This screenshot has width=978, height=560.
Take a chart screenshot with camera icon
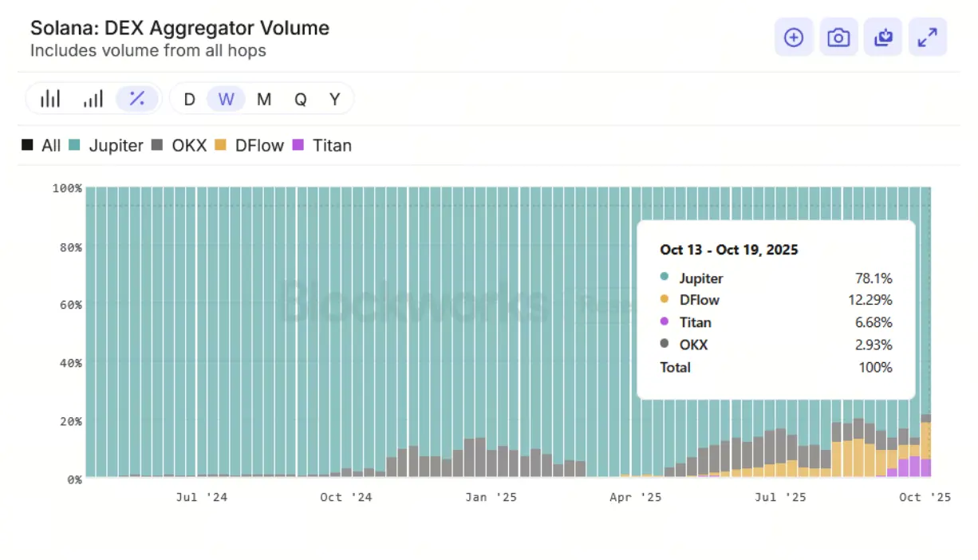(838, 37)
